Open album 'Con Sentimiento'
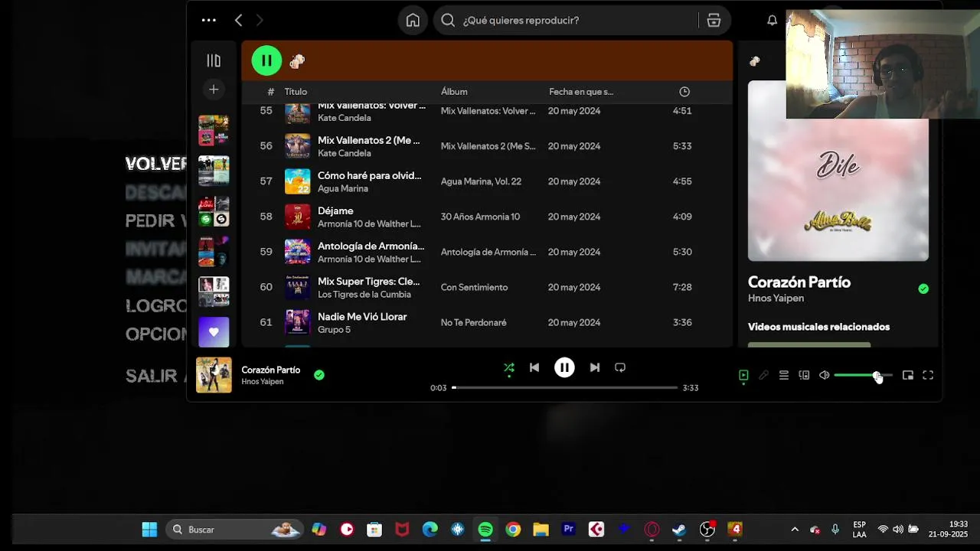This screenshot has height=551, width=980. pyautogui.click(x=474, y=287)
